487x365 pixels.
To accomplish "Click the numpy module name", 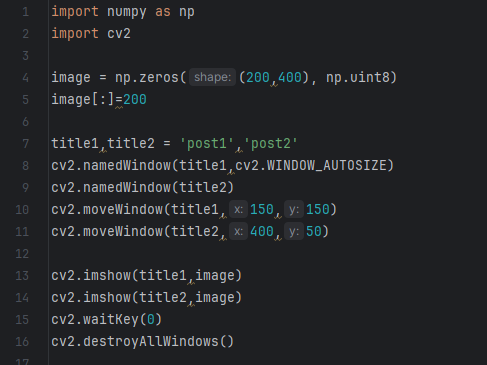I will (x=127, y=12).
